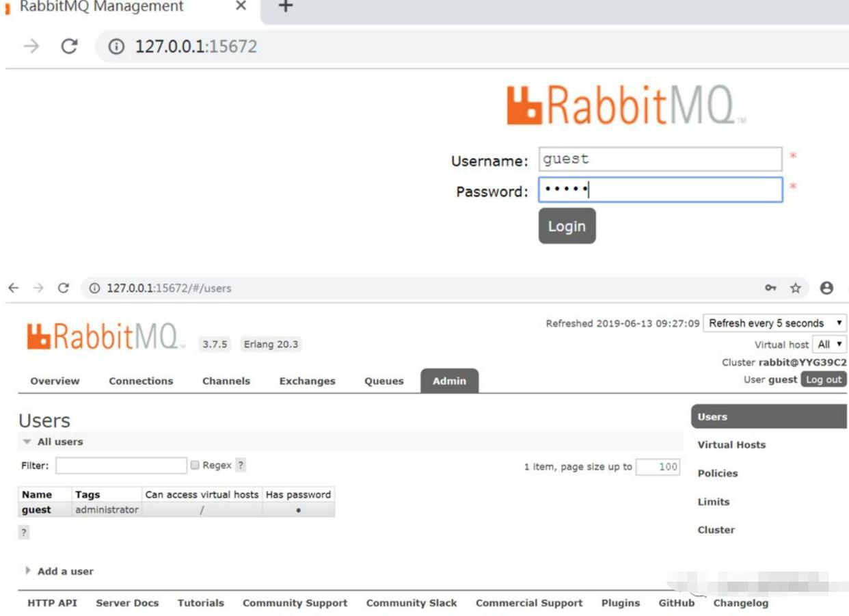Click the saved password key icon in address bar
This screenshot has height=616, width=849.
pos(769,287)
